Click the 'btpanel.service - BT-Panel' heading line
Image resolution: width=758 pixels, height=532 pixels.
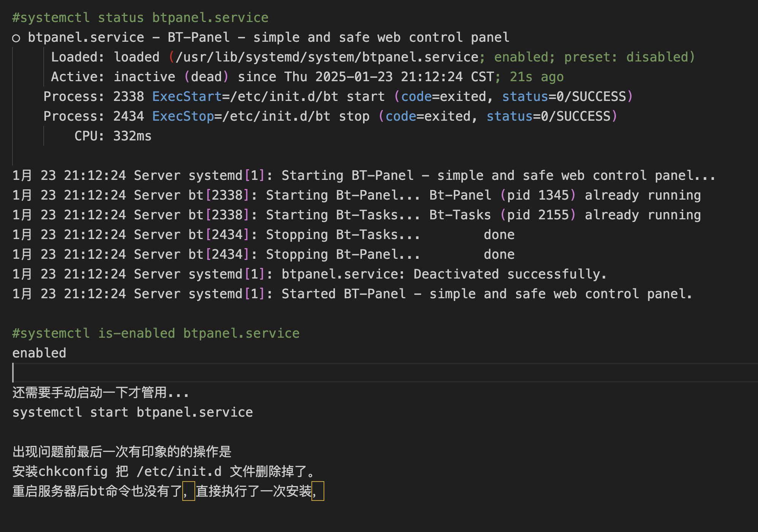pos(261,37)
